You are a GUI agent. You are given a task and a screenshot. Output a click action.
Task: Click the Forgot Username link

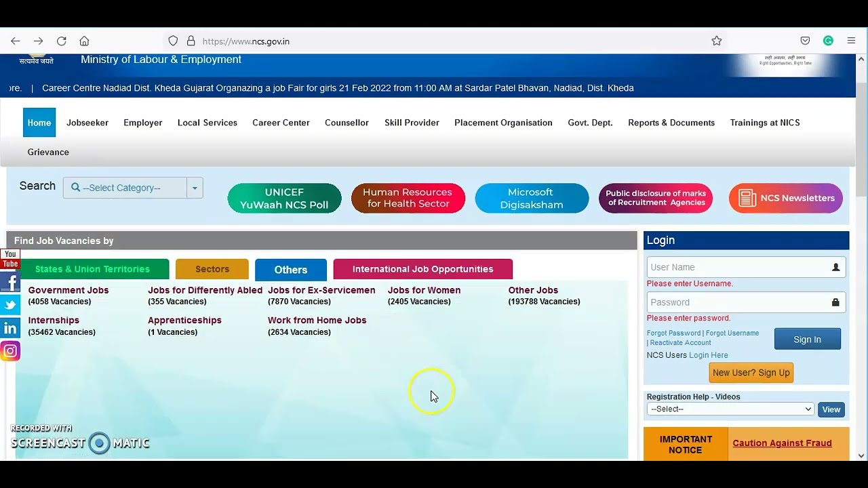(x=732, y=333)
